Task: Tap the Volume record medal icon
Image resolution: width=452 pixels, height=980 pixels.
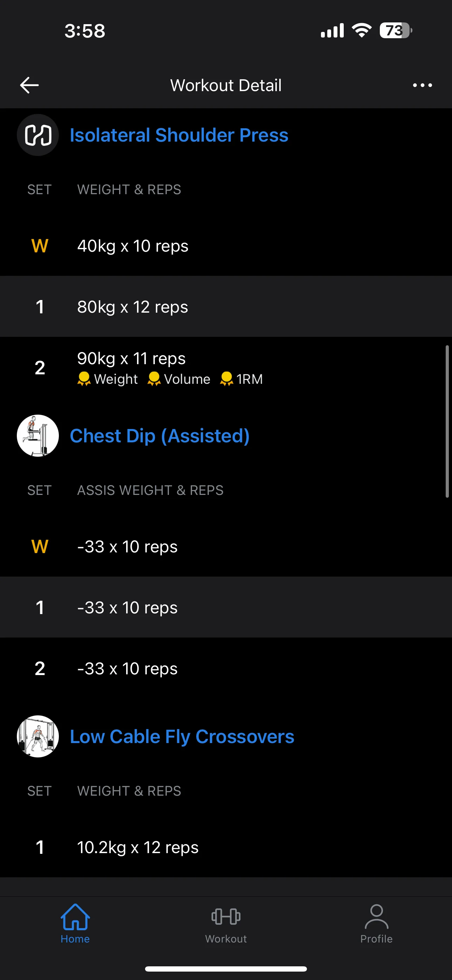Action: tap(154, 379)
